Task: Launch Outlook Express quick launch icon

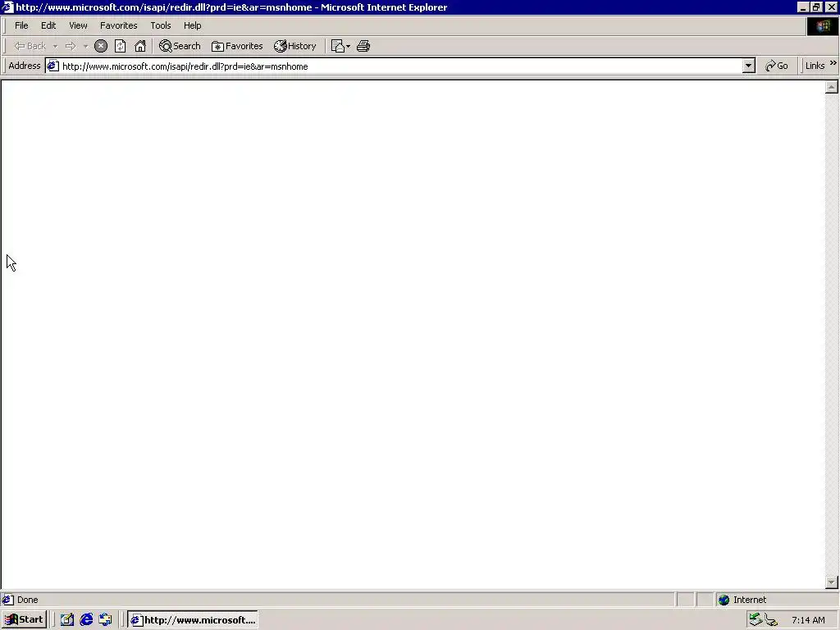Action: [x=105, y=620]
